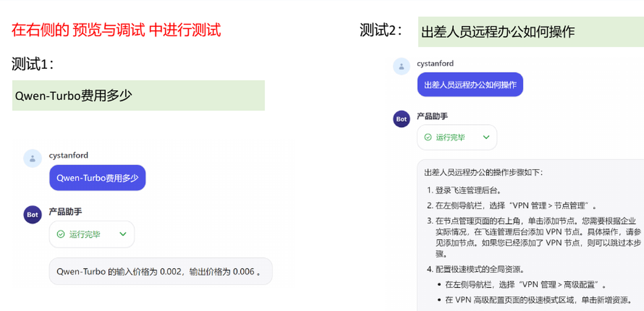644x311 pixels.
Task: Click green-highlighted Qwen-Turbo费用多少 text box
Action: click(139, 95)
